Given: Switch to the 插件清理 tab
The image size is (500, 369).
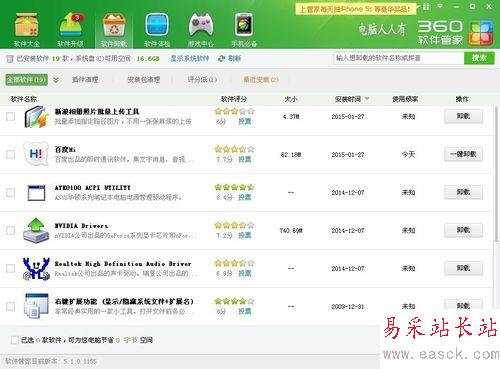Looking at the screenshot, I should click(x=85, y=80).
